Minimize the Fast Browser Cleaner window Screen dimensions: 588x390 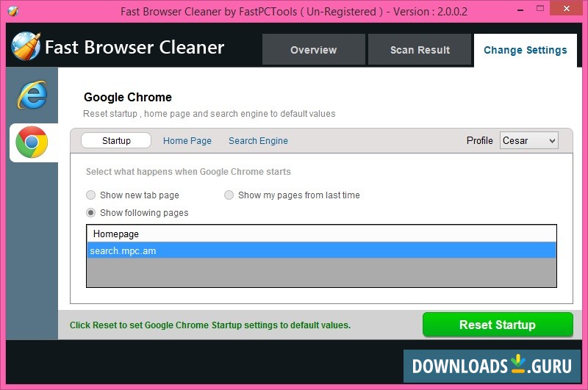(x=520, y=10)
